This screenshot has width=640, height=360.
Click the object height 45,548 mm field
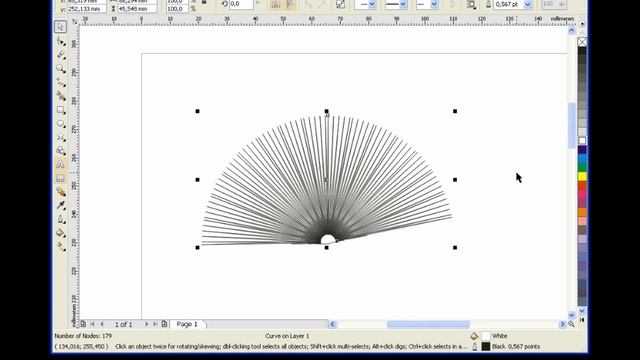point(137,9)
